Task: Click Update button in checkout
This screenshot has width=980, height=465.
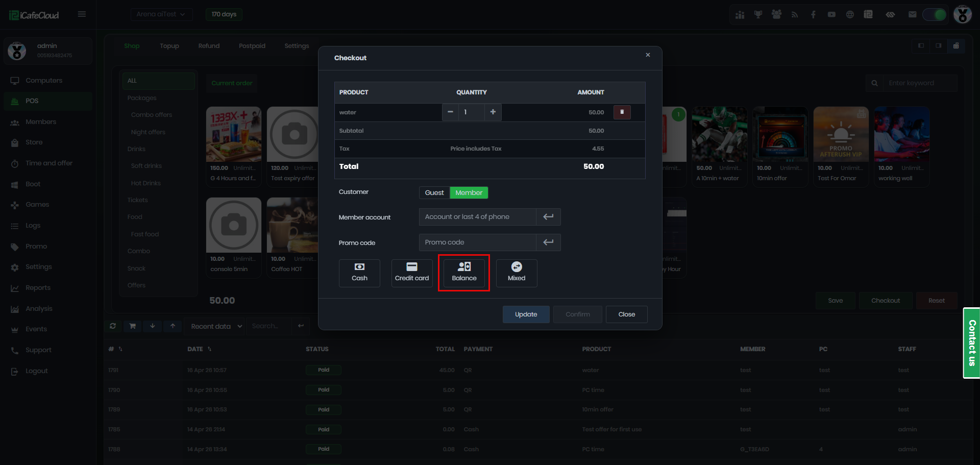Action: point(526,314)
